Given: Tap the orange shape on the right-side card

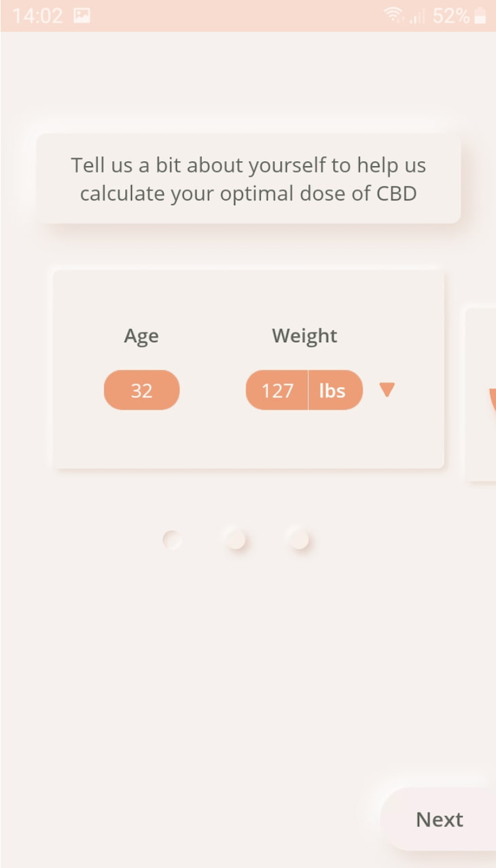Looking at the screenshot, I should [492, 401].
